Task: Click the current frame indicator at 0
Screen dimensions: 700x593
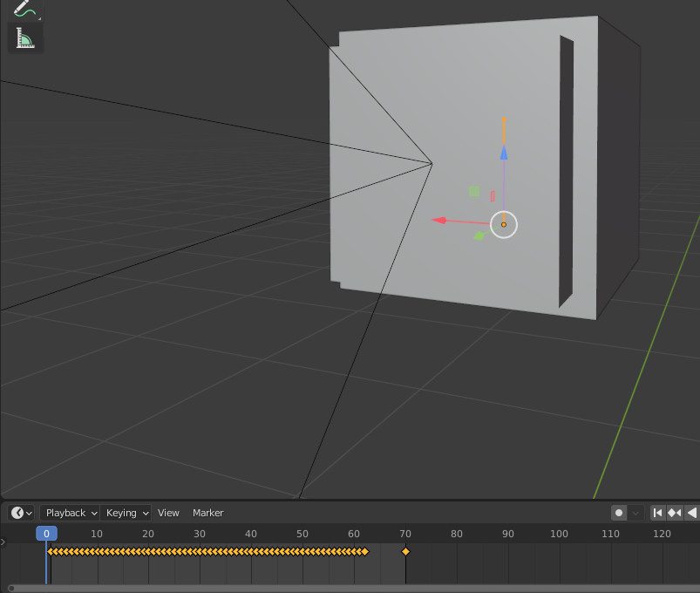Action: click(46, 534)
